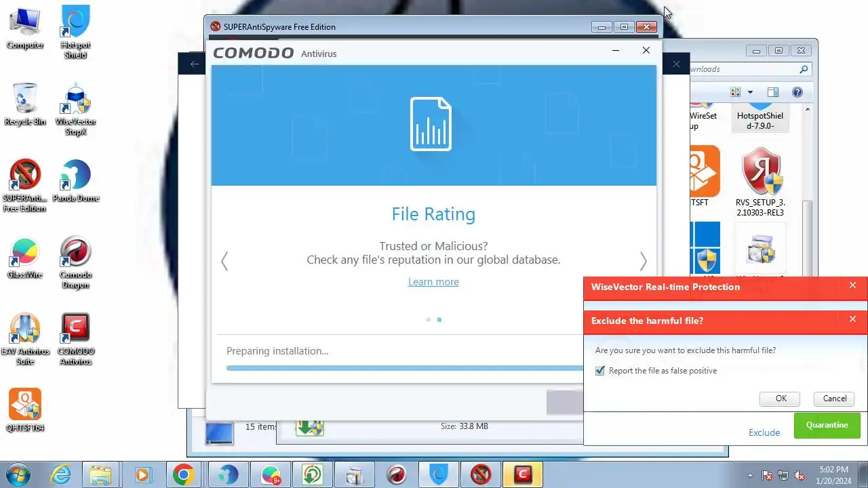Viewport: 868px width, 488px height.
Task: Open the taskbar clock showing 5:02 PM
Action: pyautogui.click(x=833, y=475)
